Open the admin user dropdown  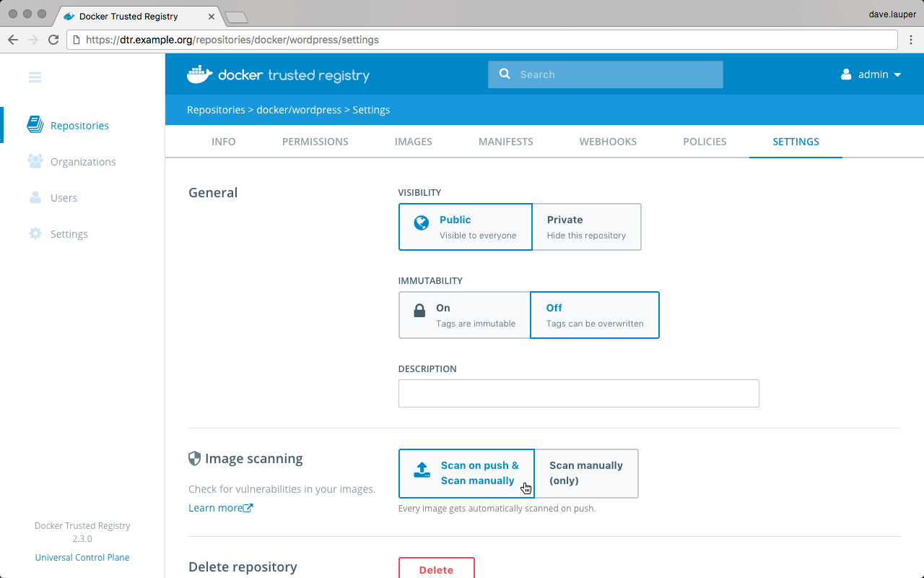click(x=871, y=74)
